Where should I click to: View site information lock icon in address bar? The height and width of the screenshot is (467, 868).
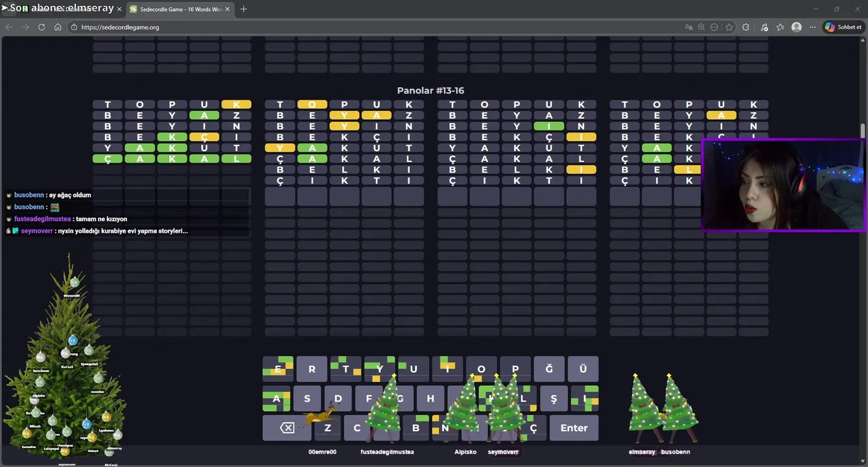tap(74, 27)
